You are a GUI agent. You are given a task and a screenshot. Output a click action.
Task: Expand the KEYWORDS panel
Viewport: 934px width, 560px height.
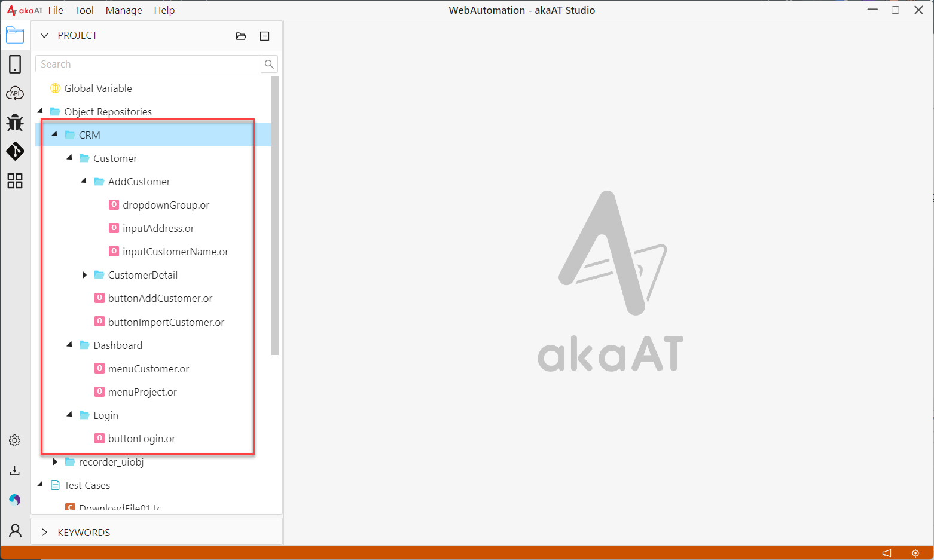(44, 533)
